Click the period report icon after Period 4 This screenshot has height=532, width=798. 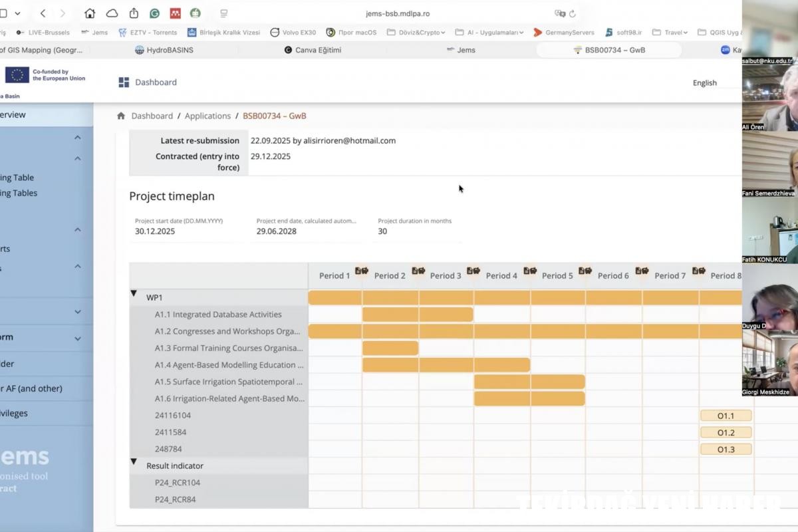pos(530,271)
